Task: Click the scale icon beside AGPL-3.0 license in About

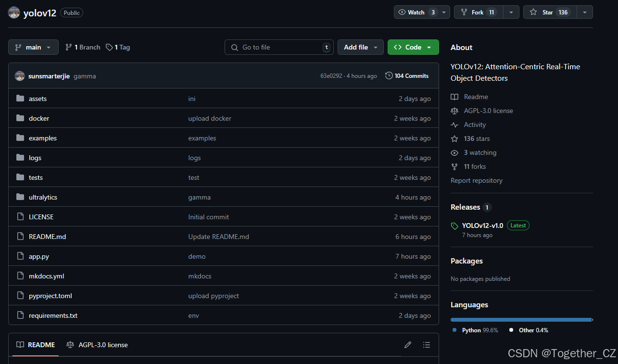Action: pos(454,111)
